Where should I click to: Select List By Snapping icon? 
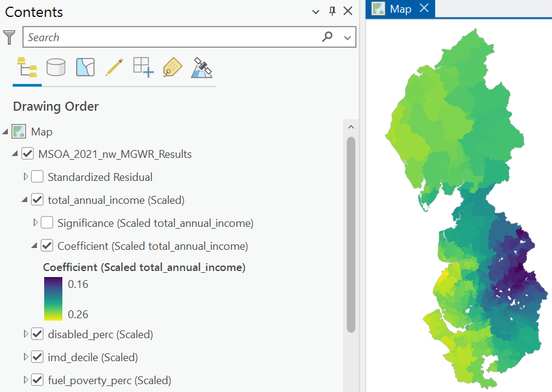pos(143,67)
